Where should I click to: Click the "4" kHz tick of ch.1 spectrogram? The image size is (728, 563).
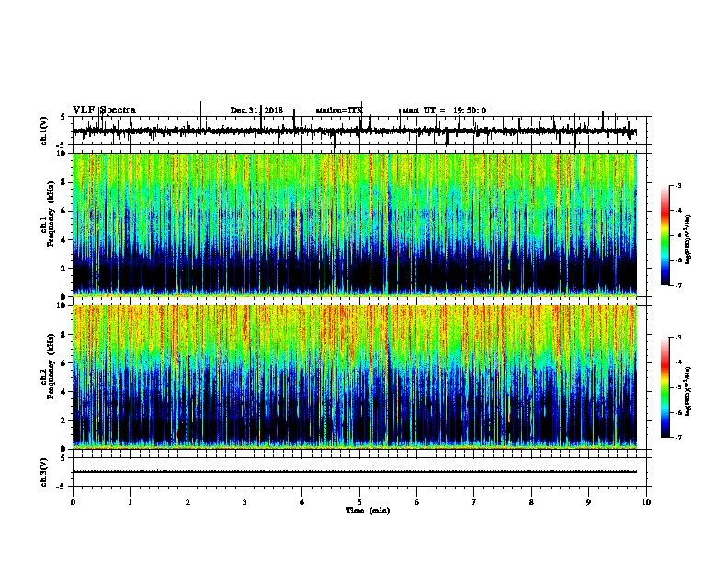tap(63, 240)
